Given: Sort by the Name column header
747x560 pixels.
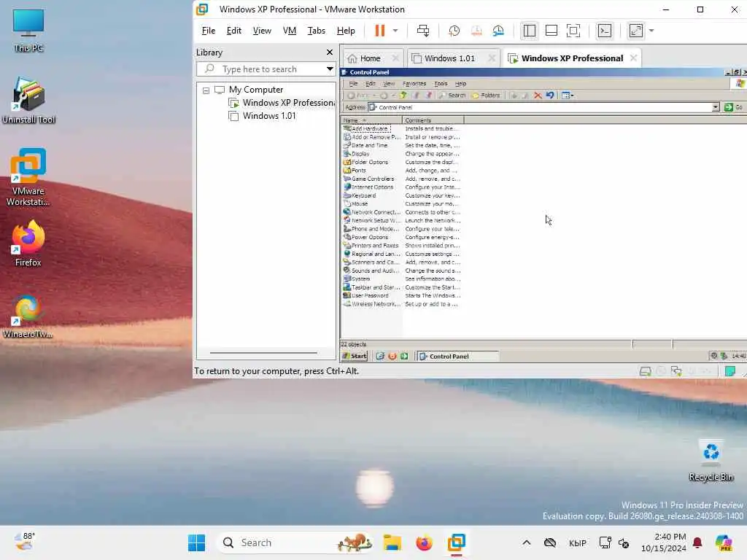Looking at the screenshot, I should [x=371, y=120].
